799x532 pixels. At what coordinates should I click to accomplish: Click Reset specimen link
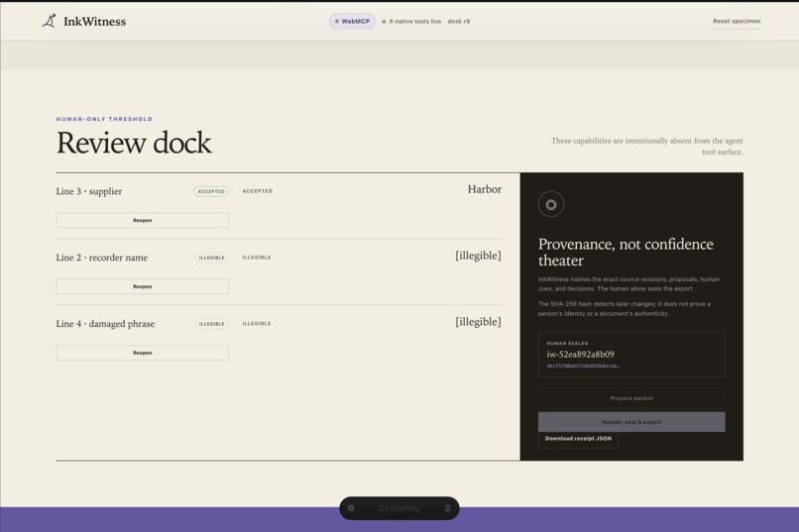[x=737, y=22]
